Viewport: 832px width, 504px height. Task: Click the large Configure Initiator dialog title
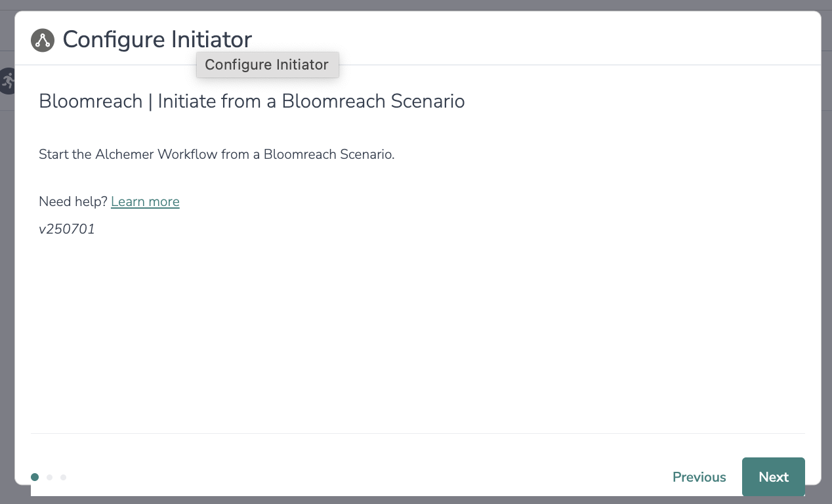(x=157, y=39)
